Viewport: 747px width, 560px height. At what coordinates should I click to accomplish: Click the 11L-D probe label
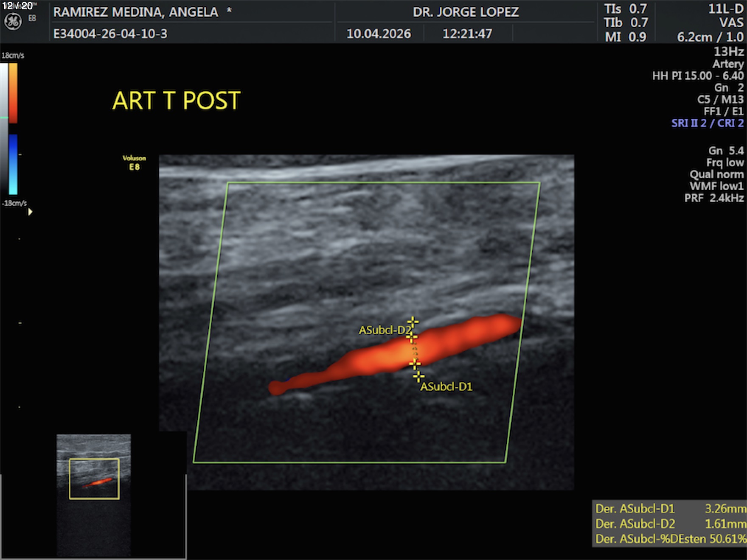click(725, 9)
